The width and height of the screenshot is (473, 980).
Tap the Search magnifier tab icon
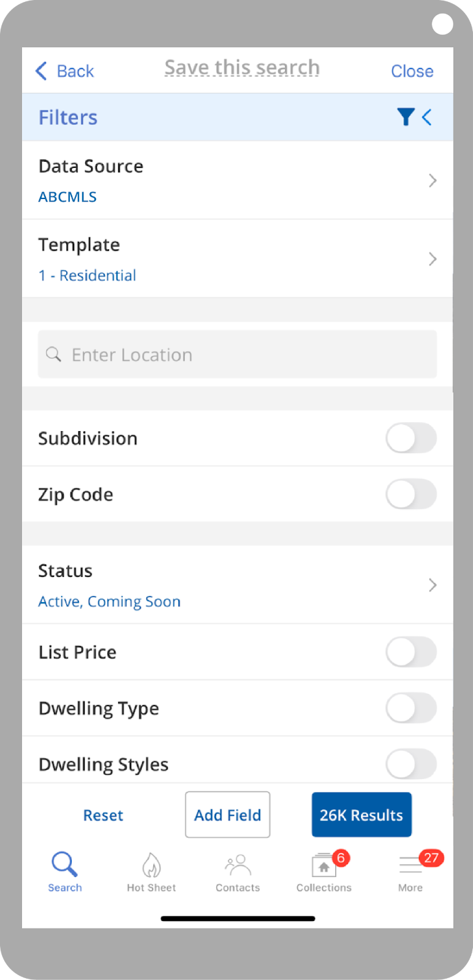pyautogui.click(x=64, y=864)
